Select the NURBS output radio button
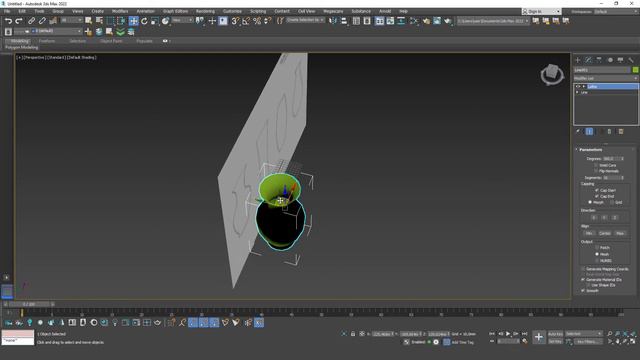Image resolution: width=640 pixels, height=360 pixels. (597, 260)
